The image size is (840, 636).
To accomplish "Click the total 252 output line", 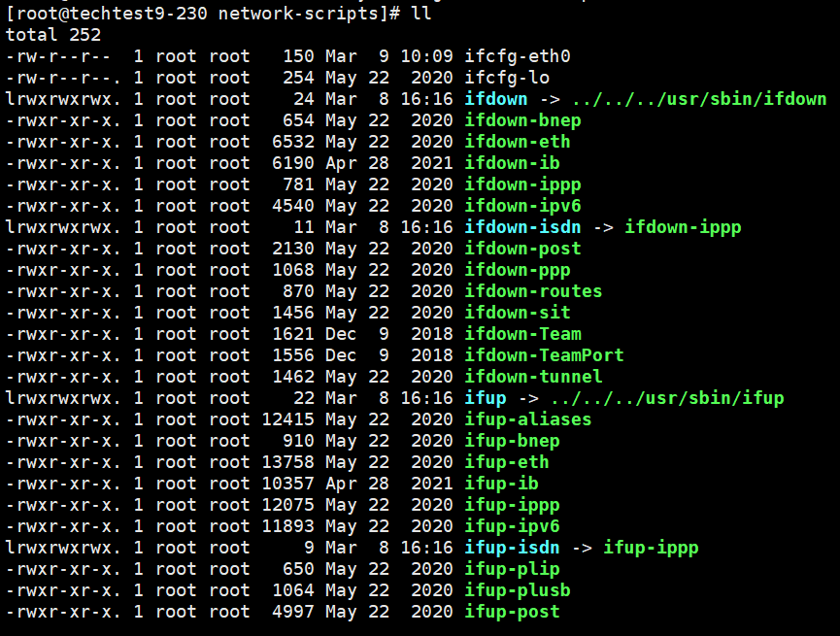I will tap(52, 35).
